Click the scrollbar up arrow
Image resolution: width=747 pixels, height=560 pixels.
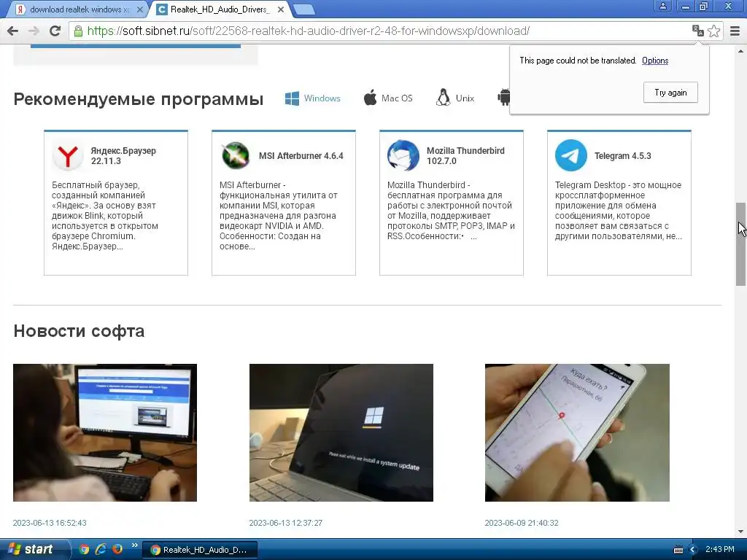tap(741, 51)
